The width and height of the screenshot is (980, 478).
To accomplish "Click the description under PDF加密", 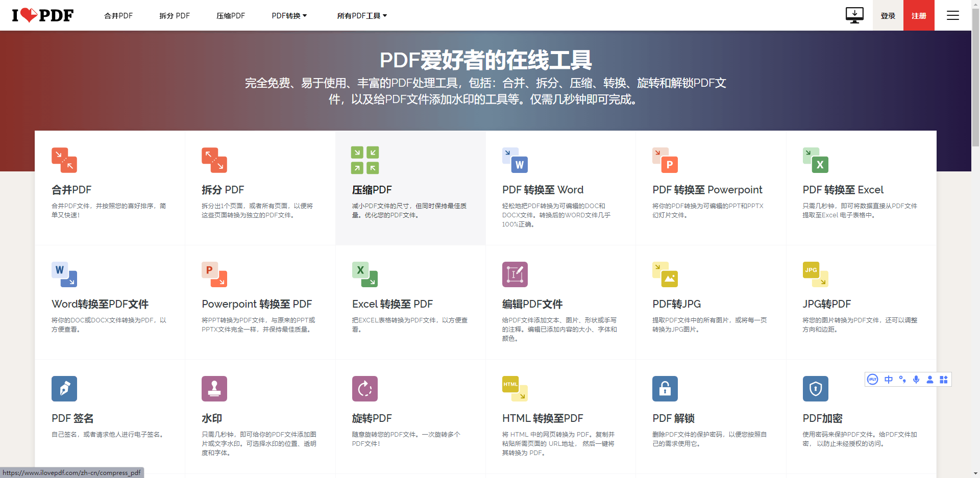I will (860, 439).
